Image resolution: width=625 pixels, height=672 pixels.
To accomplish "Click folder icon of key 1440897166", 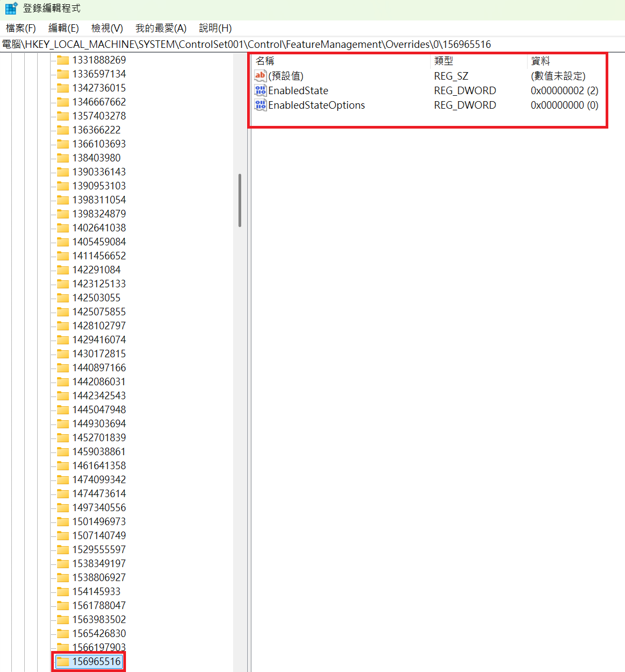I will [x=63, y=367].
